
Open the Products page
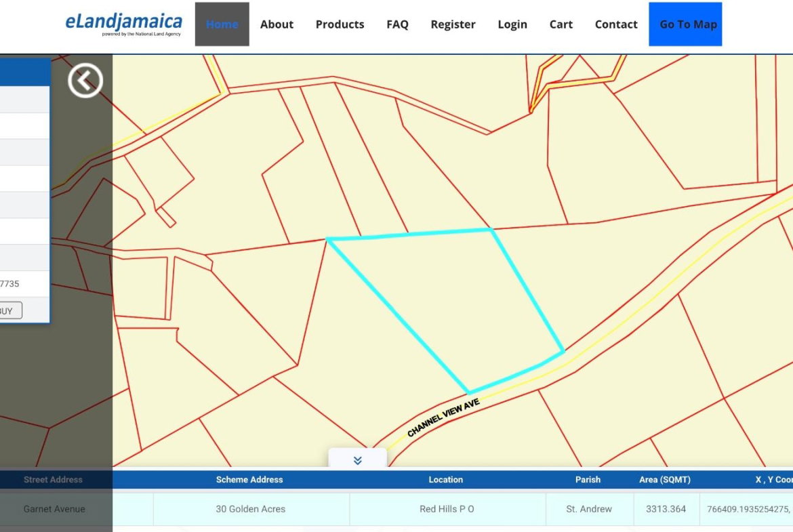point(340,24)
